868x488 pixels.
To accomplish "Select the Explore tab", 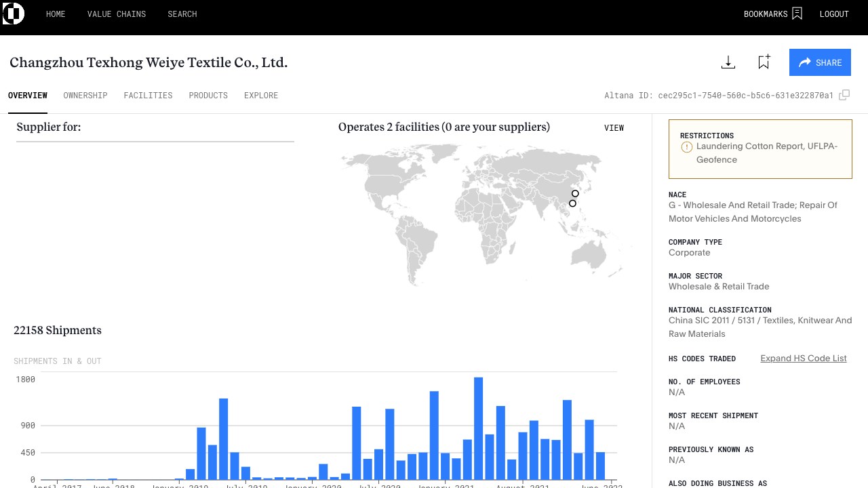I will [x=261, y=96].
